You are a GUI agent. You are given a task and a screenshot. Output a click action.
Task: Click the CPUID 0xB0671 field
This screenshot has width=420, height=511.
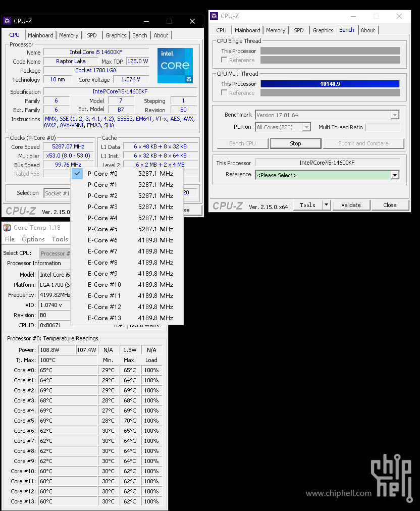(x=55, y=325)
